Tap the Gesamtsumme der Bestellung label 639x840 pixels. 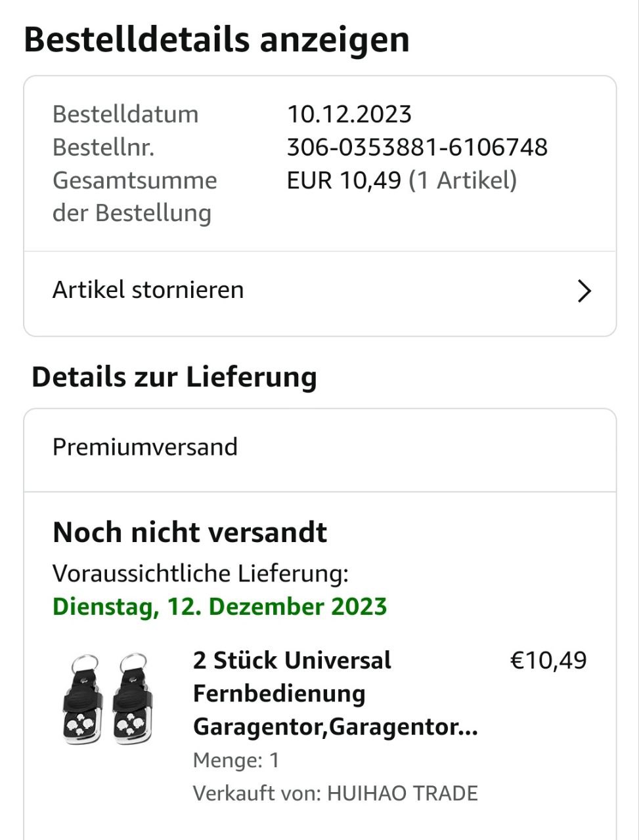click(x=135, y=196)
